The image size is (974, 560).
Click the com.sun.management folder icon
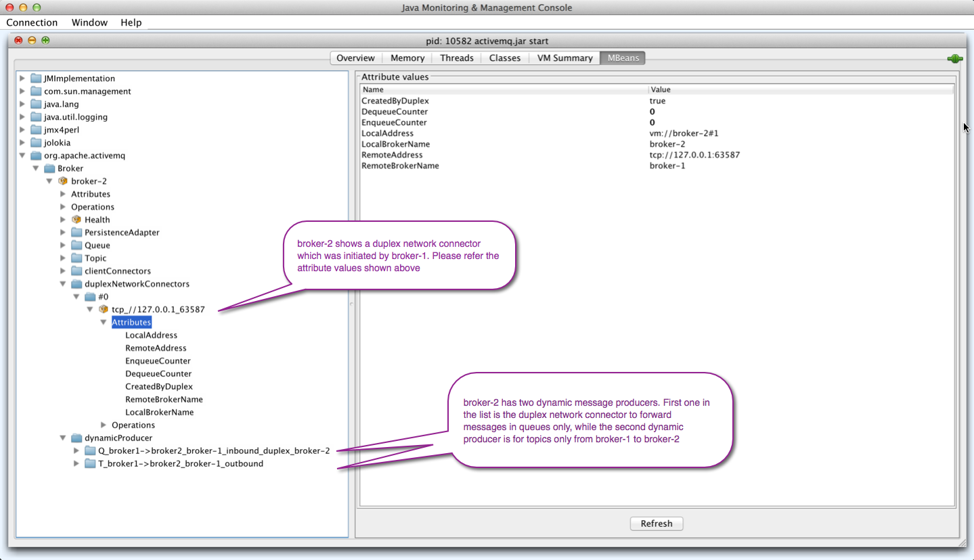tap(36, 91)
